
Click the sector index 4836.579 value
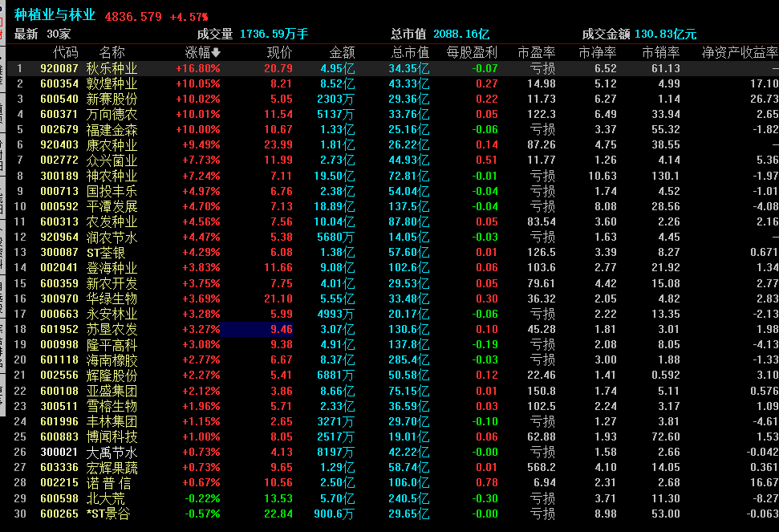tap(133, 16)
